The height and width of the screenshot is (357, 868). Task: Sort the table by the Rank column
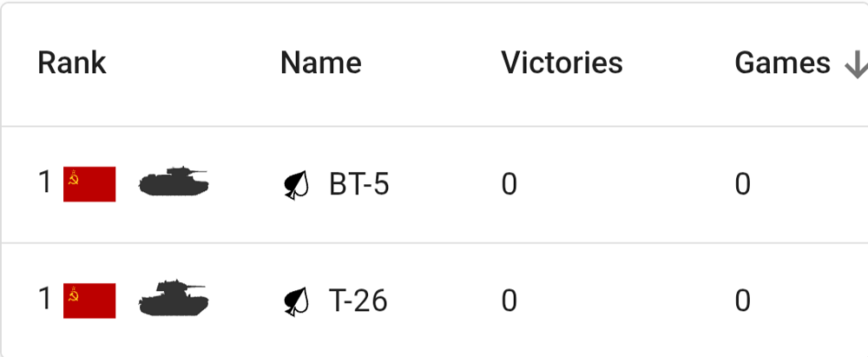72,63
